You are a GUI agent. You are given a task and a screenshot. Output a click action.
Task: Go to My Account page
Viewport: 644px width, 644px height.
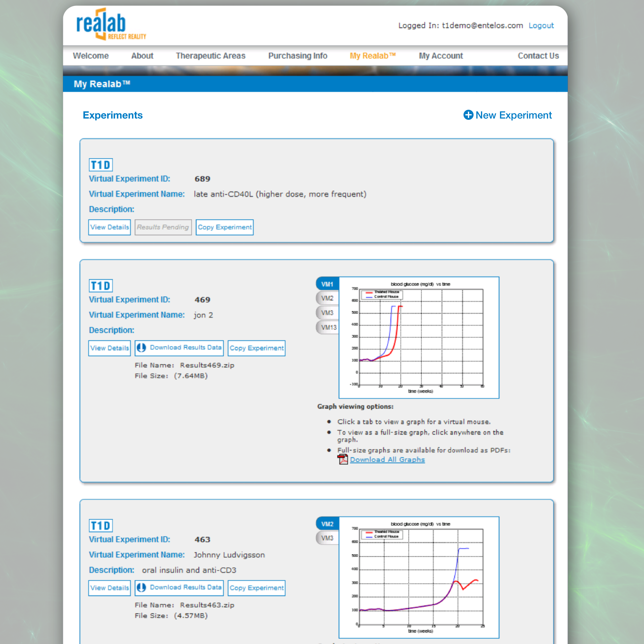[441, 56]
